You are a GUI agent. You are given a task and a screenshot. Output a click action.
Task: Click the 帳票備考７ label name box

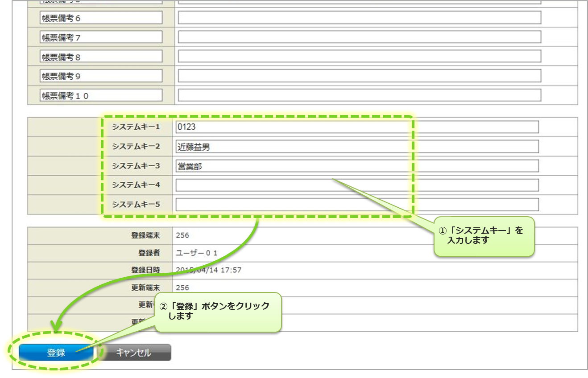pyautogui.click(x=101, y=37)
